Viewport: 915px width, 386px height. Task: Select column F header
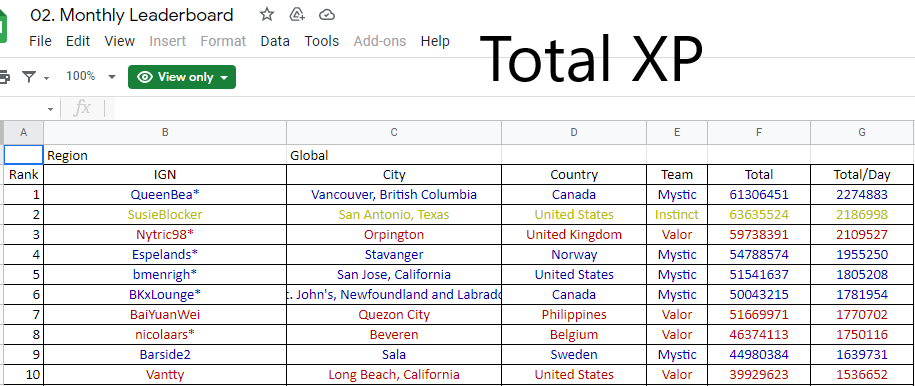coord(759,133)
